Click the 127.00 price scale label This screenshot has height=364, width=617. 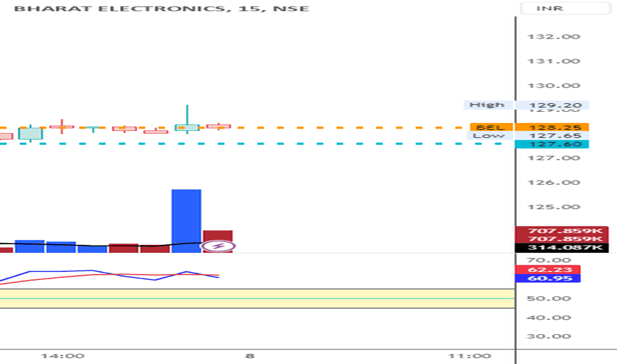(553, 158)
